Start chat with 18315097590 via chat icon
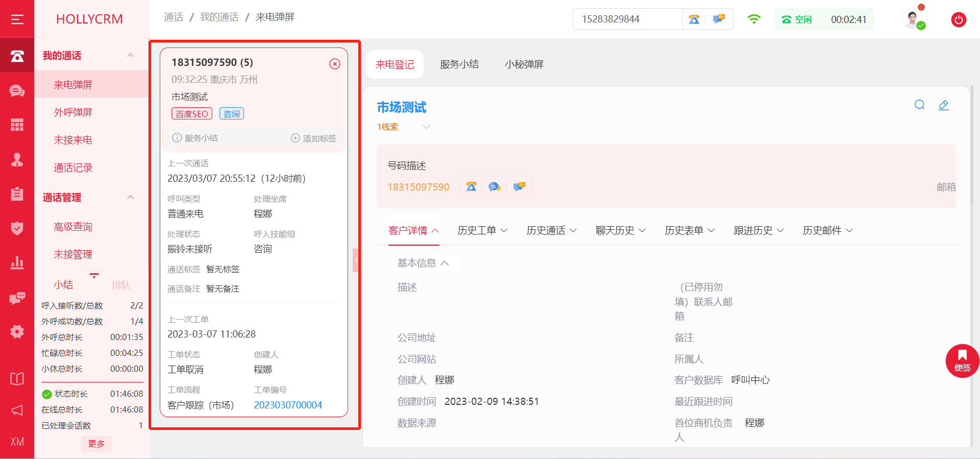The width and height of the screenshot is (980, 459). (495, 187)
